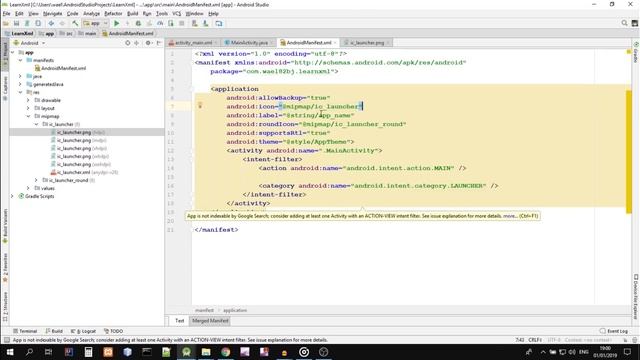Screen dimensions: 640x360
Task: Click the Stop toolbar icon
Action: click(182, 23)
